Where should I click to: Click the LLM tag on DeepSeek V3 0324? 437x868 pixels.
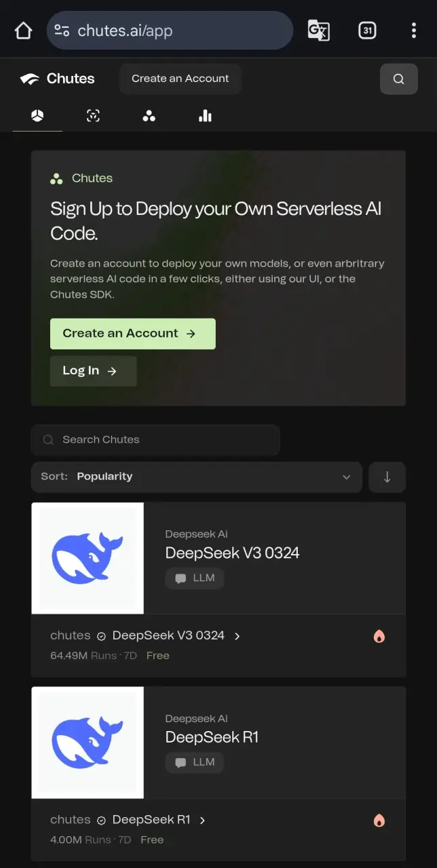(195, 578)
